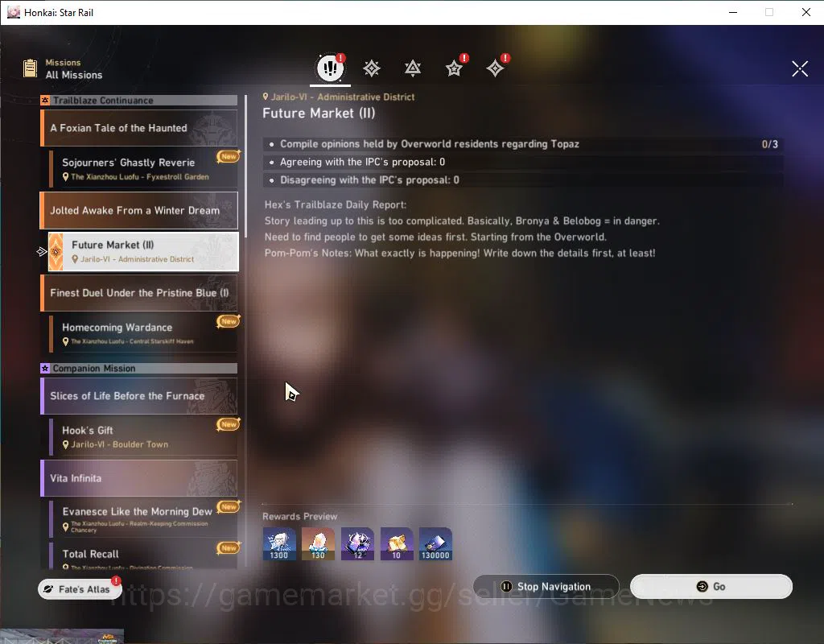Select Sojourners' Ghastly Reverie mission
This screenshot has height=644, width=824.
click(x=143, y=169)
